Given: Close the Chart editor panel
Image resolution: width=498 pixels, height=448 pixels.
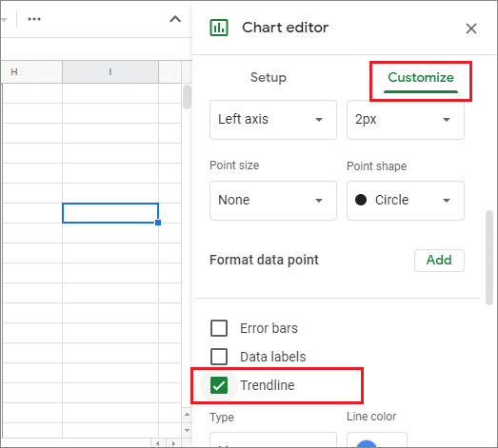Looking at the screenshot, I should tap(471, 29).
